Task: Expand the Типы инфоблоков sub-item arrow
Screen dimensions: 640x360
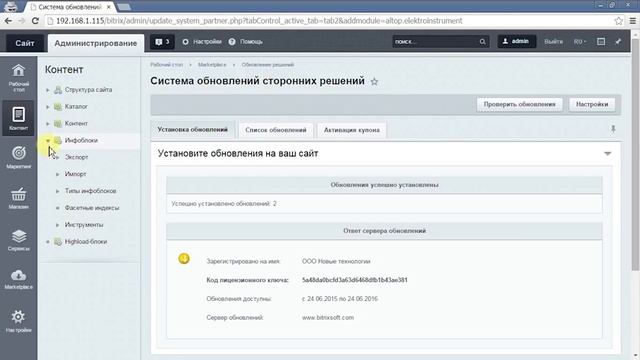Action: [58, 191]
